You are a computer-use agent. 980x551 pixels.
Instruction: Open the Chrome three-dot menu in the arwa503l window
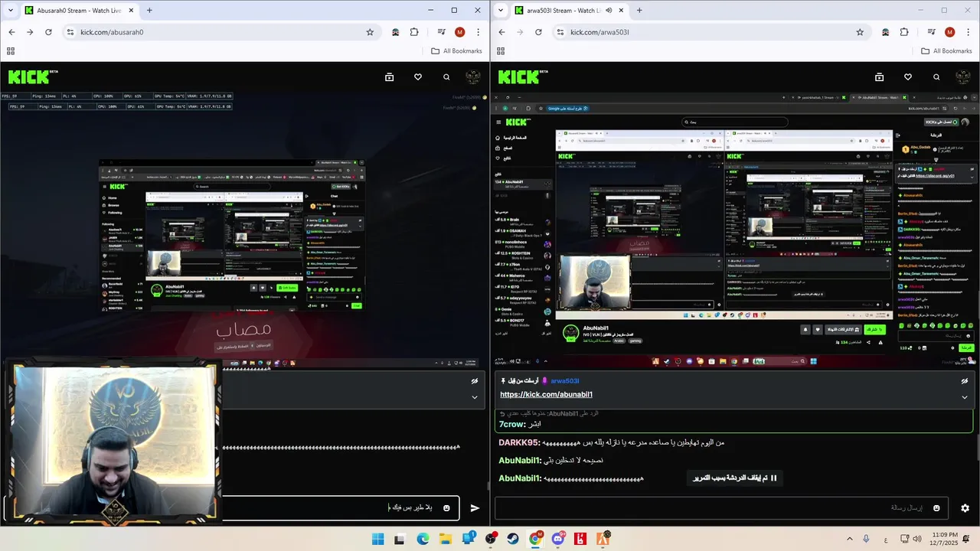pyautogui.click(x=969, y=32)
